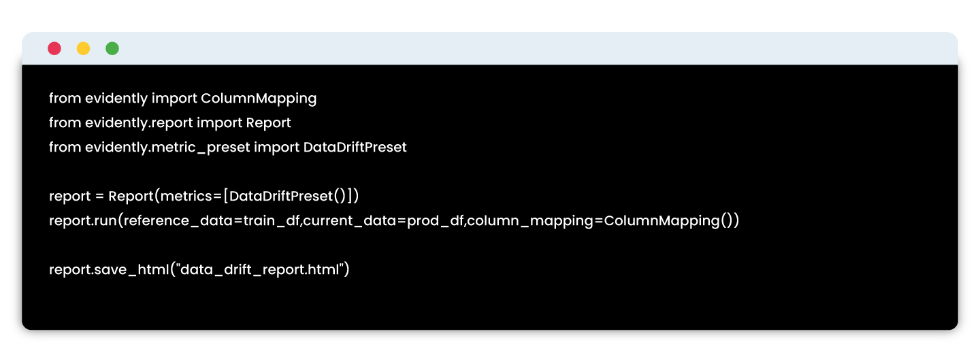Image resolution: width=980 pixels, height=357 pixels.
Task: Click the red close dot
Action: (x=54, y=48)
